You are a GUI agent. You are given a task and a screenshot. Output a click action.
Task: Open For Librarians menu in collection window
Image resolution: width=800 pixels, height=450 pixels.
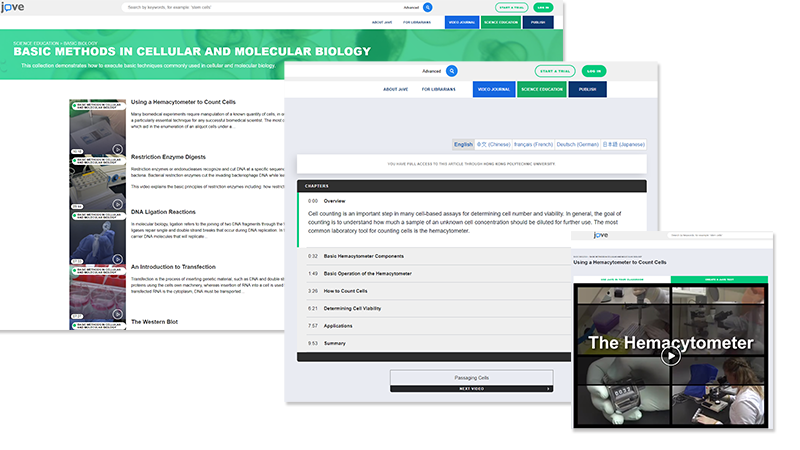click(417, 22)
